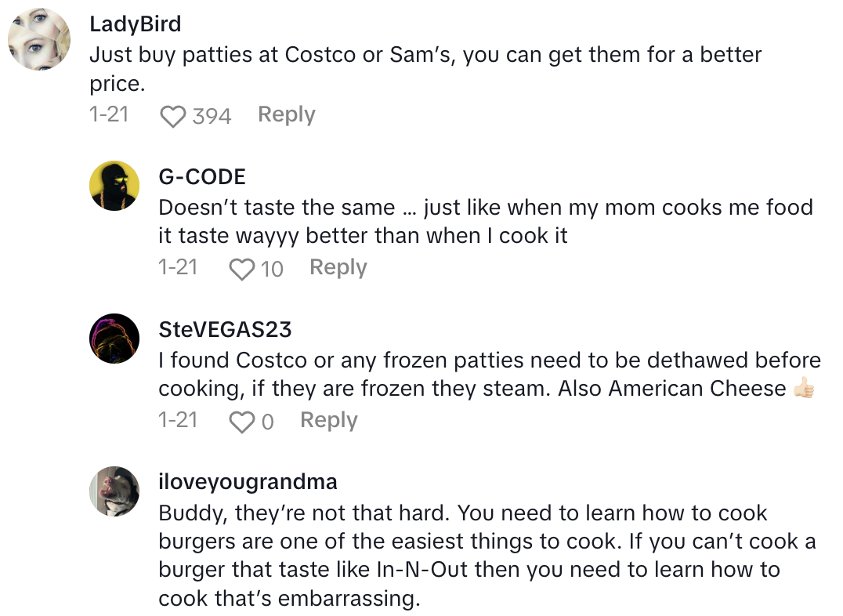Viewport: 843px width, 616px height.
Task: Click the 1-21 date under SteVEGAS23's comment
Action: point(178,421)
